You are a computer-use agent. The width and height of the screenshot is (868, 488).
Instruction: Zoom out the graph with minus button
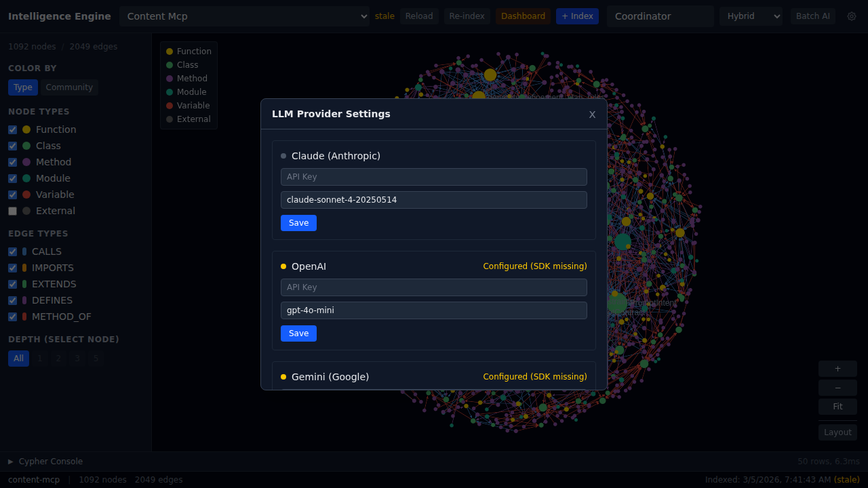tap(837, 388)
